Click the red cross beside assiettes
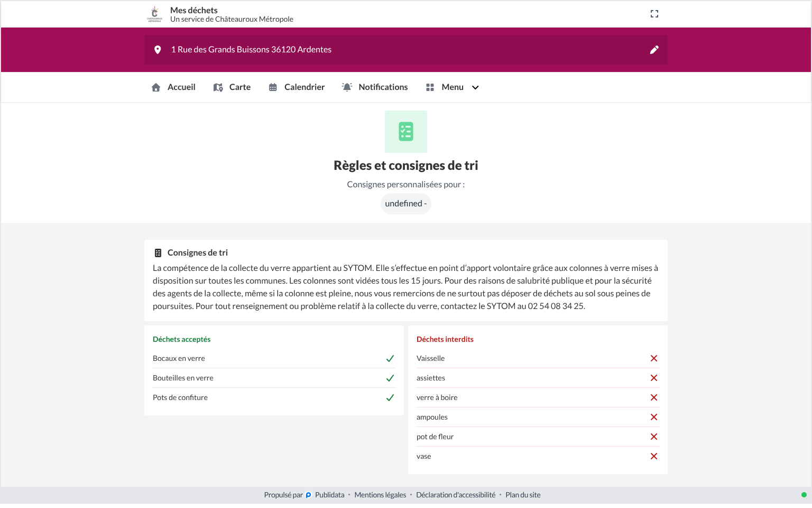This screenshot has width=812, height=508. [x=654, y=378]
